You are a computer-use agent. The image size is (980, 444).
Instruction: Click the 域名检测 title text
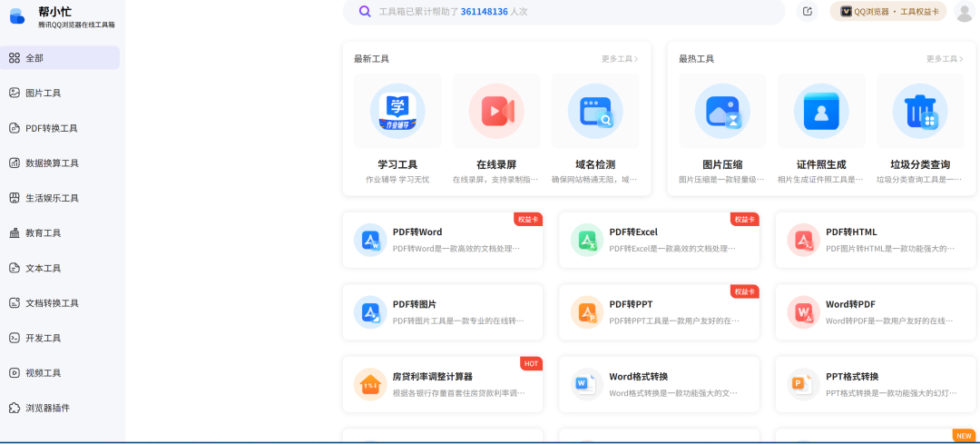point(595,164)
